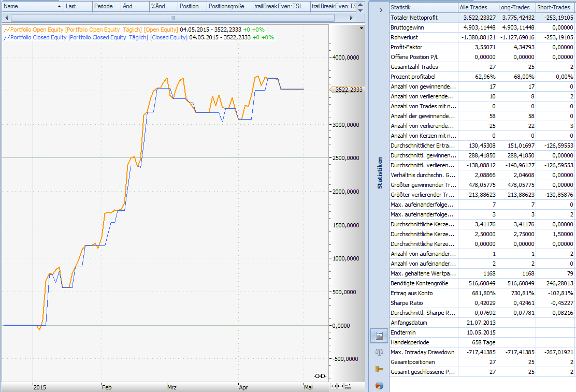The image size is (576, 392).
Task: Click the Positionsgröße column header
Action: (x=230, y=6)
